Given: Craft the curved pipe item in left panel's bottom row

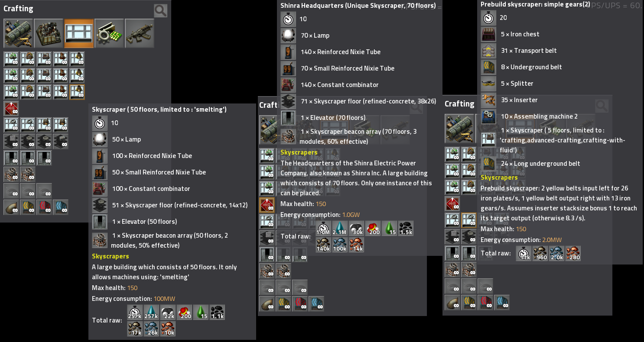Looking at the screenshot, I should [11, 207].
